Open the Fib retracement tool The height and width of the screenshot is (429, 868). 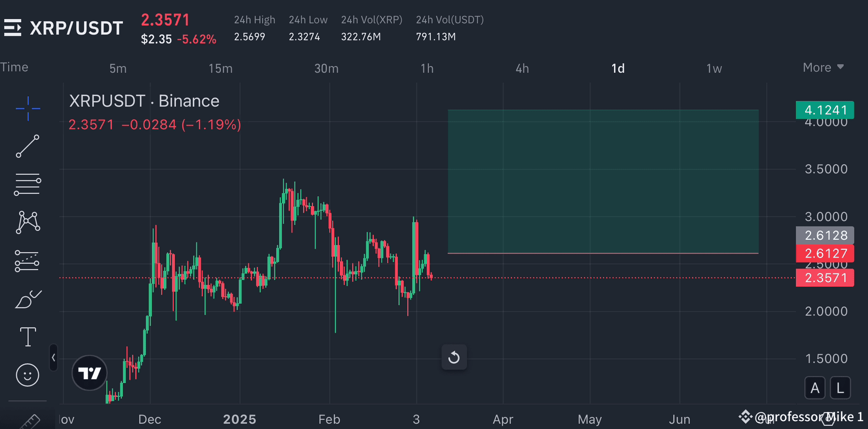(x=27, y=184)
